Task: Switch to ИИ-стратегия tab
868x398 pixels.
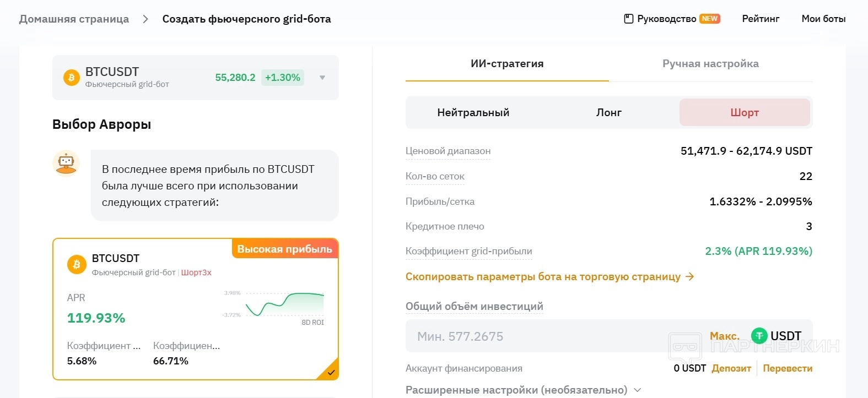Action: click(507, 64)
